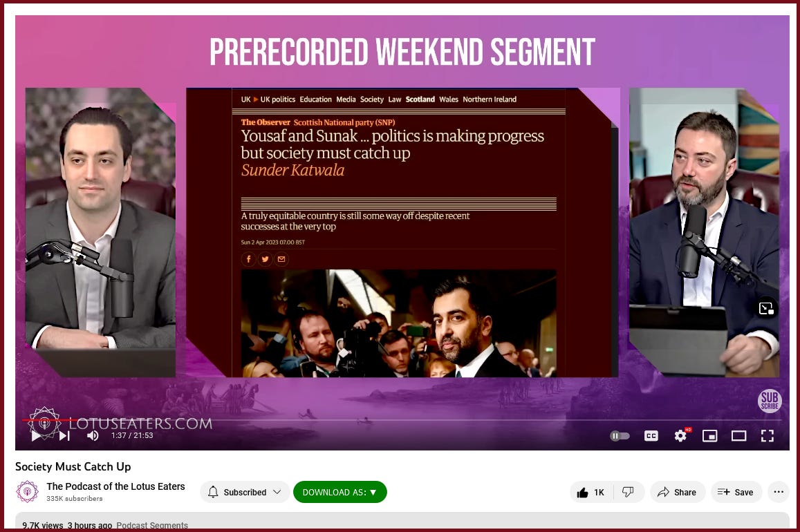Screen dimensions: 800x532
Task: Open the Podcast Segments link in description
Action: coord(152,525)
